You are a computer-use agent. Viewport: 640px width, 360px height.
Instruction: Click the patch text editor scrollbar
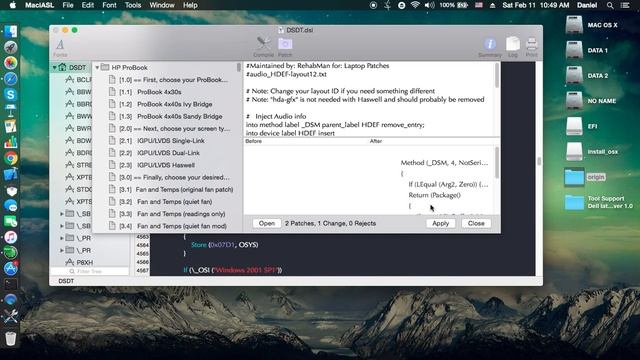pos(497,75)
